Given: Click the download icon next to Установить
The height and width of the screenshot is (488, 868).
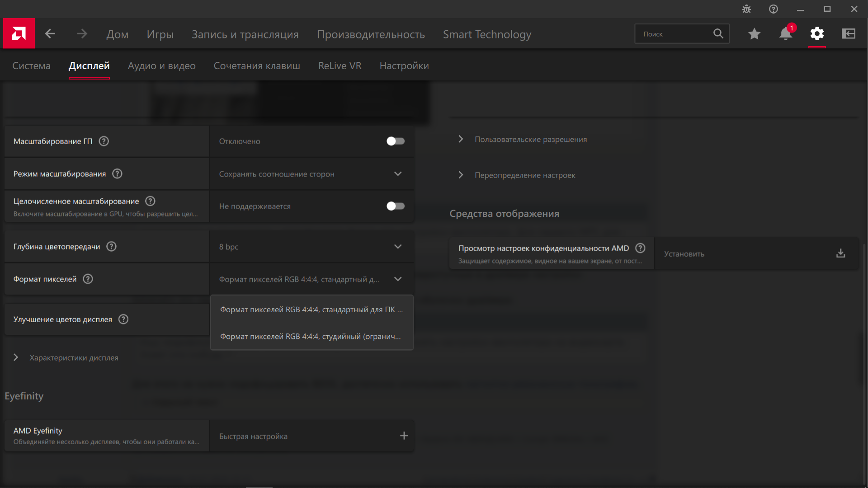Looking at the screenshot, I should 840,253.
